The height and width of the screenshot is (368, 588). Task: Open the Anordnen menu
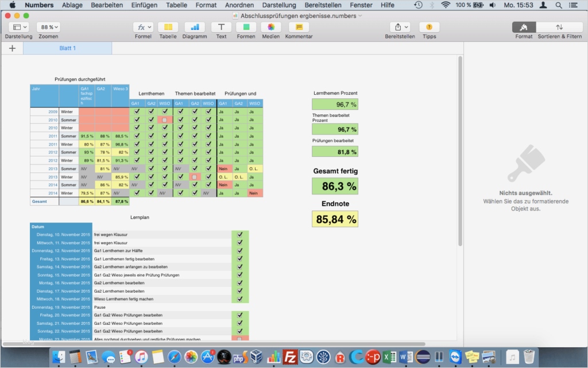[x=239, y=5]
